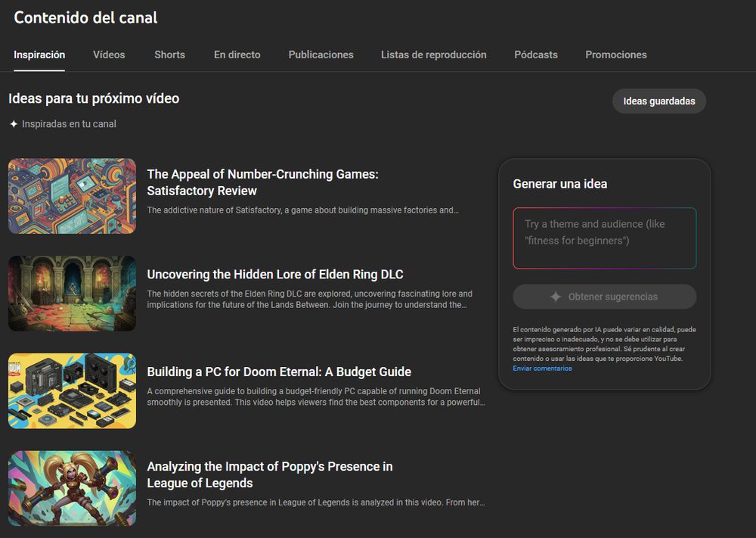Click description 'A comprehensive guide to building a budget-friendly PC'

pyautogui.click(x=316, y=397)
